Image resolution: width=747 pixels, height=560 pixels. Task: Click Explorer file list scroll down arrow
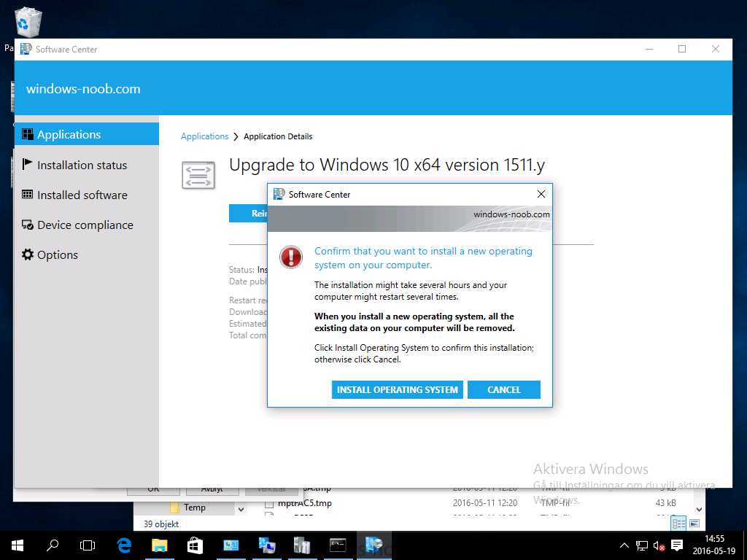[x=699, y=509]
